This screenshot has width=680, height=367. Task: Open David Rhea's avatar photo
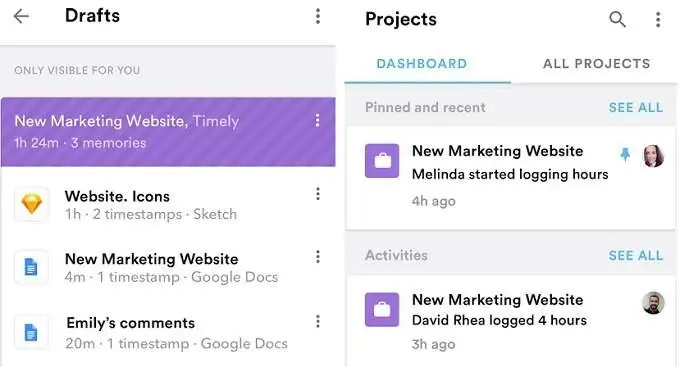pyautogui.click(x=653, y=303)
